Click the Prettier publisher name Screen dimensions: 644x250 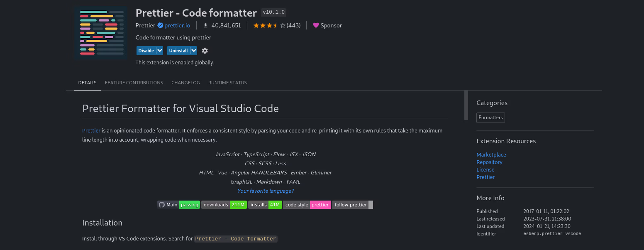click(145, 25)
